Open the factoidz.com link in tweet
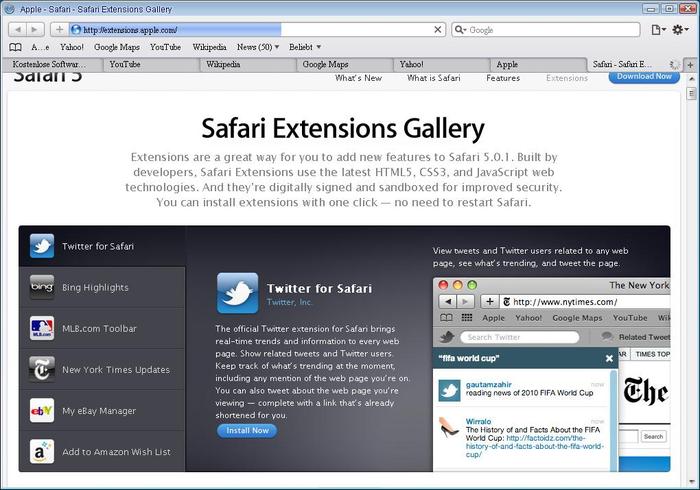This screenshot has height=490, width=700. point(535,446)
